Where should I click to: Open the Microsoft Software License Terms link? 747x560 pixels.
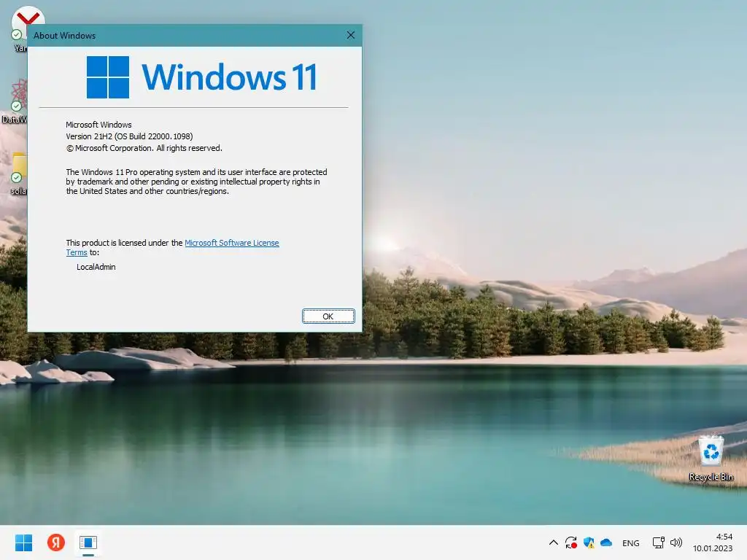(231, 243)
